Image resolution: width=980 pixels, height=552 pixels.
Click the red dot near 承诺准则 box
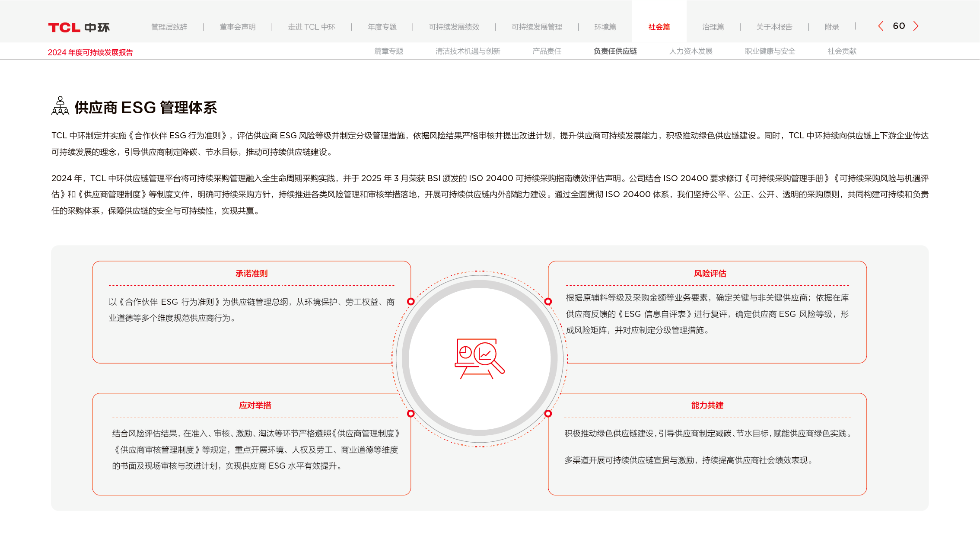pos(411,301)
